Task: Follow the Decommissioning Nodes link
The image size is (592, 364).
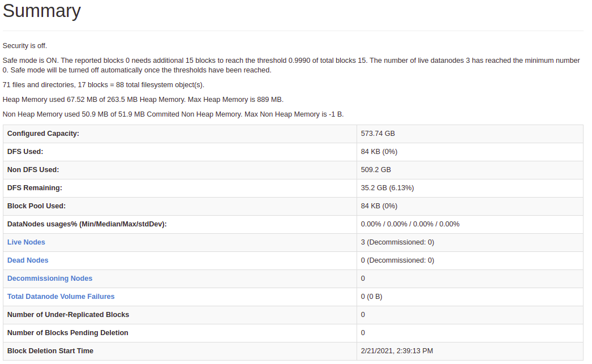Action: click(x=49, y=279)
